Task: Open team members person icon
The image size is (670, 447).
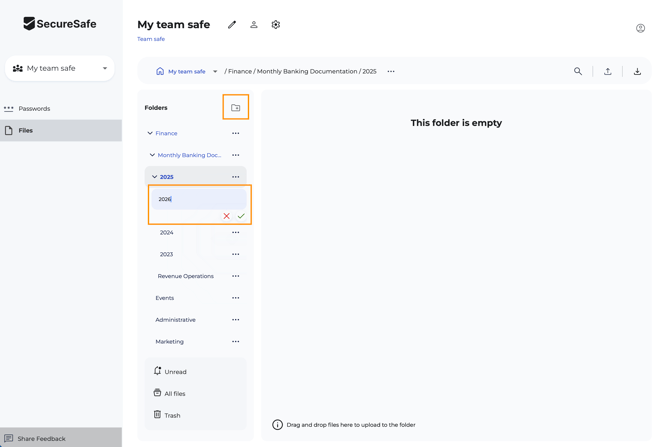Action: point(254,25)
